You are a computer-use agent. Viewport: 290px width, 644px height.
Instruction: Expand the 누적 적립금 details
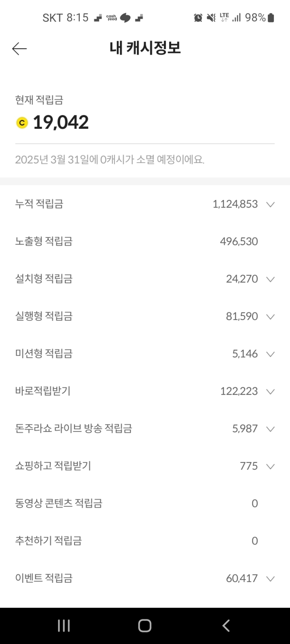[x=270, y=204]
